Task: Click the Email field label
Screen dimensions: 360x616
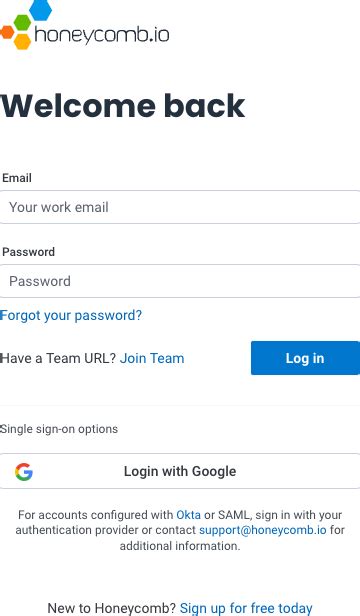Action: (x=17, y=178)
